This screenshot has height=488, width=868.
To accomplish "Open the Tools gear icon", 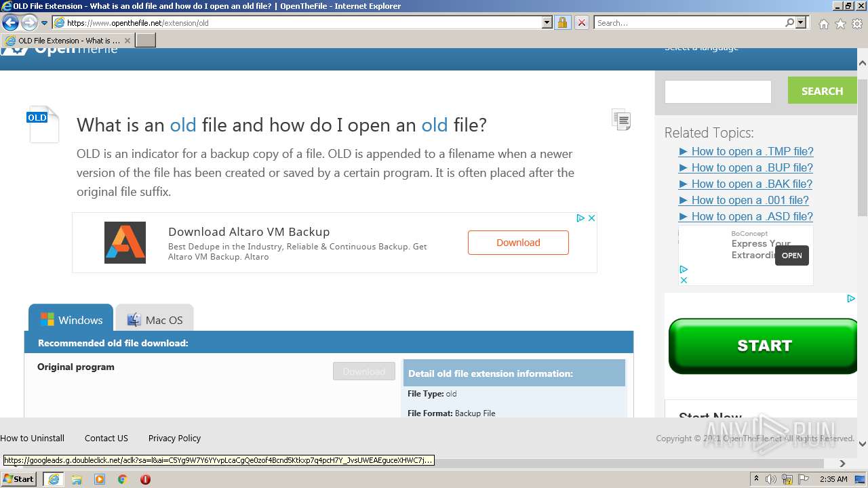I will 857,24.
